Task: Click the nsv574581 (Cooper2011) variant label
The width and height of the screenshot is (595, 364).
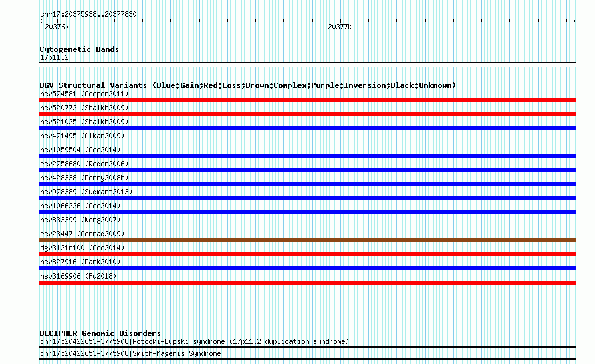Action: point(84,94)
